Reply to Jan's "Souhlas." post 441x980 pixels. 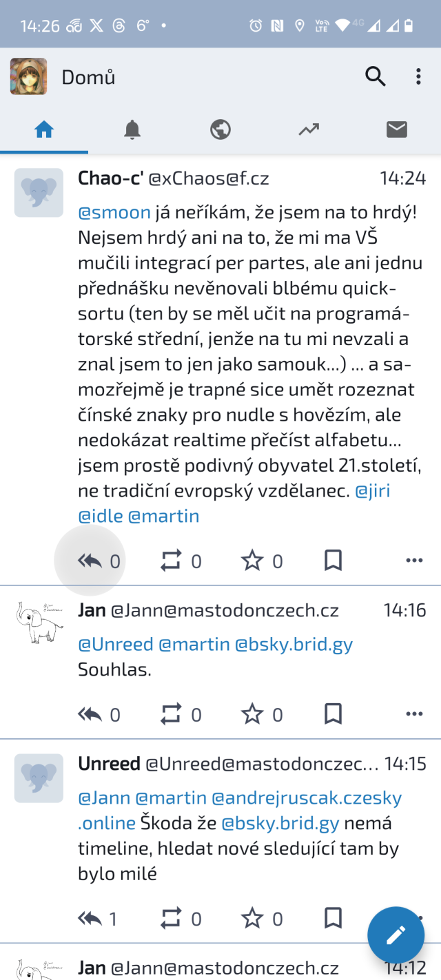pos(90,714)
